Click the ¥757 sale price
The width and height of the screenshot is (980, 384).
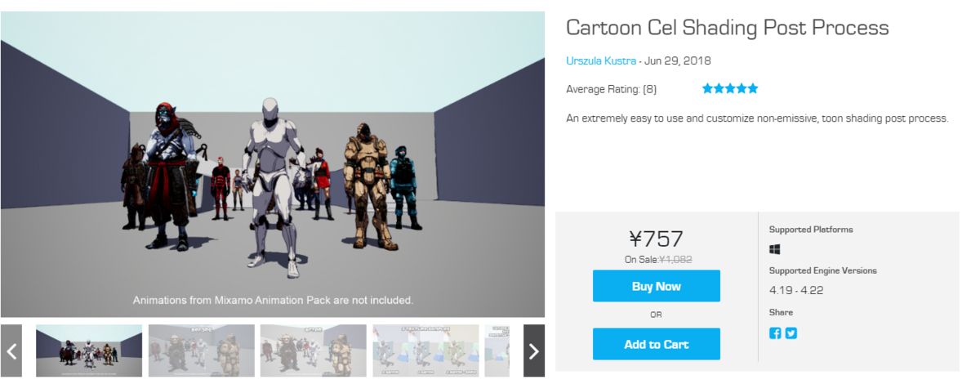click(656, 239)
